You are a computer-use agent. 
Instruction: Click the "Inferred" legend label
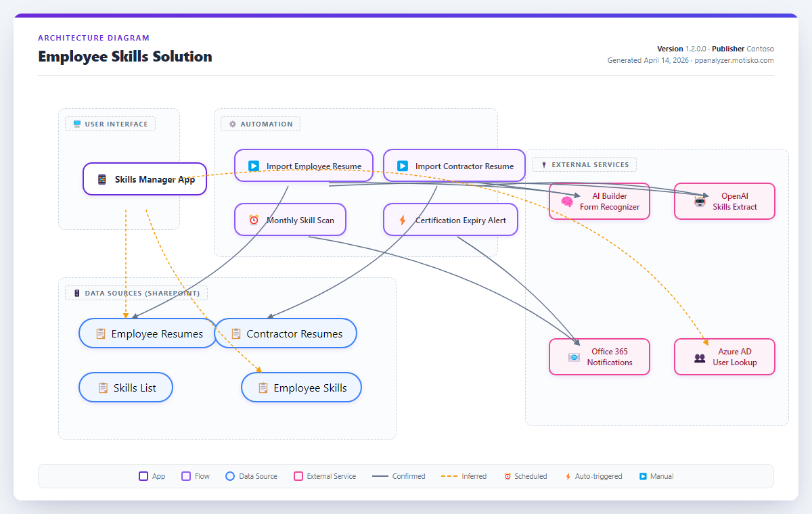click(474, 476)
